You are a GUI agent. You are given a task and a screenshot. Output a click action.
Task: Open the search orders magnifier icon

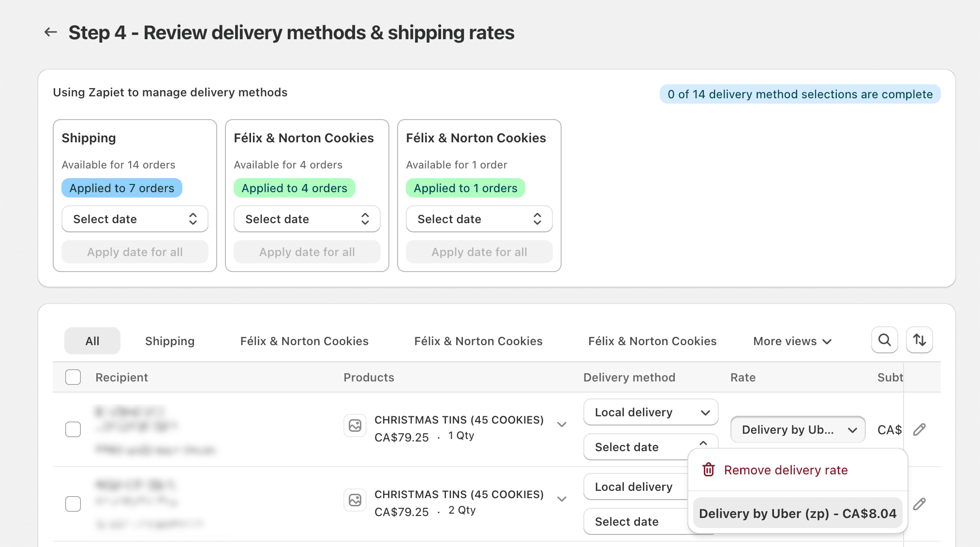[x=884, y=340]
